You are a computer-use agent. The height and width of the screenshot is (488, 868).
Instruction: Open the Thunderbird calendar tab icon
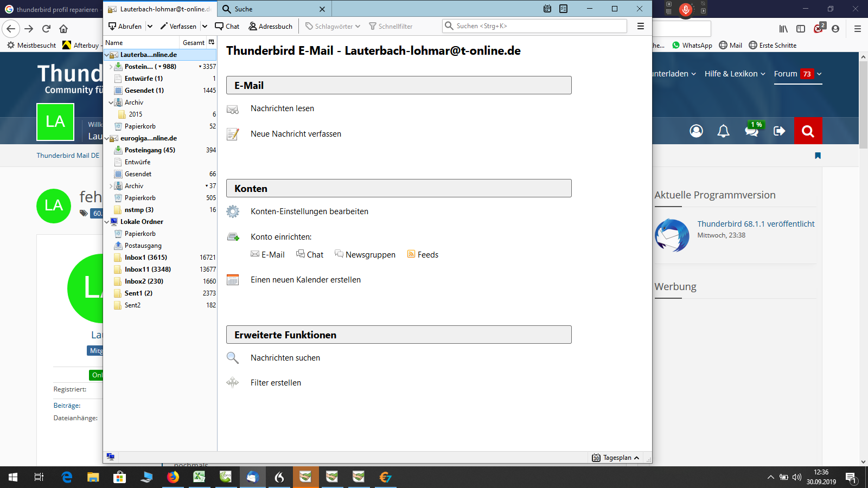[547, 9]
